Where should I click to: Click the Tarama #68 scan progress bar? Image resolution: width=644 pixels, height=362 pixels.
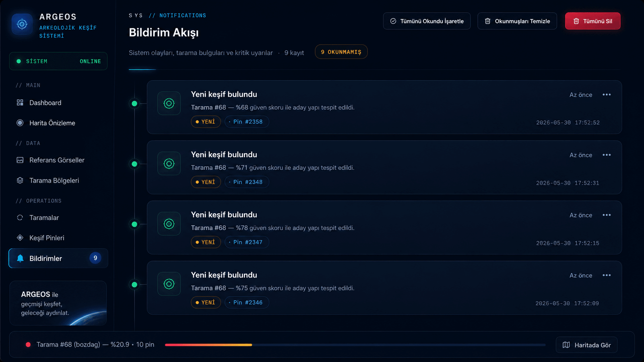coord(355,345)
